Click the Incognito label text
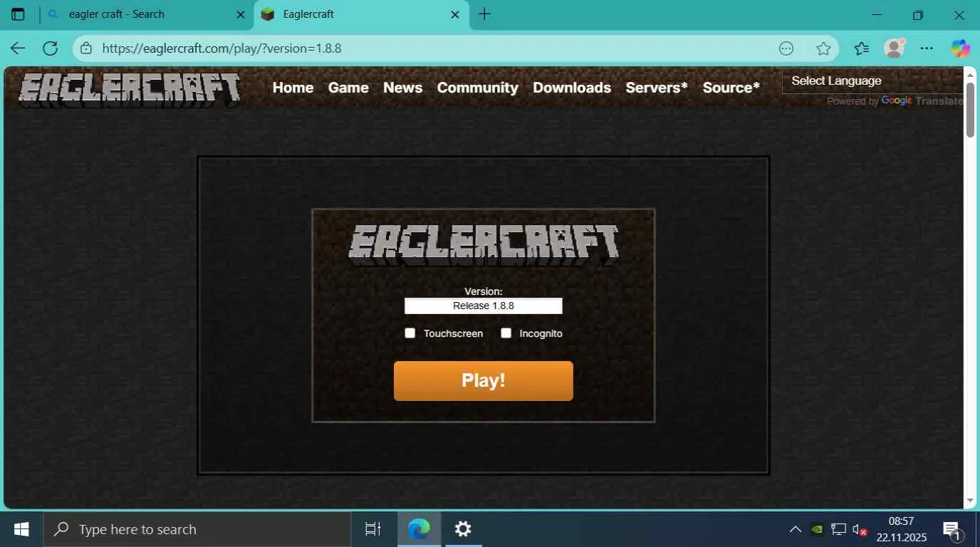The height and width of the screenshot is (547, 980). coord(541,333)
